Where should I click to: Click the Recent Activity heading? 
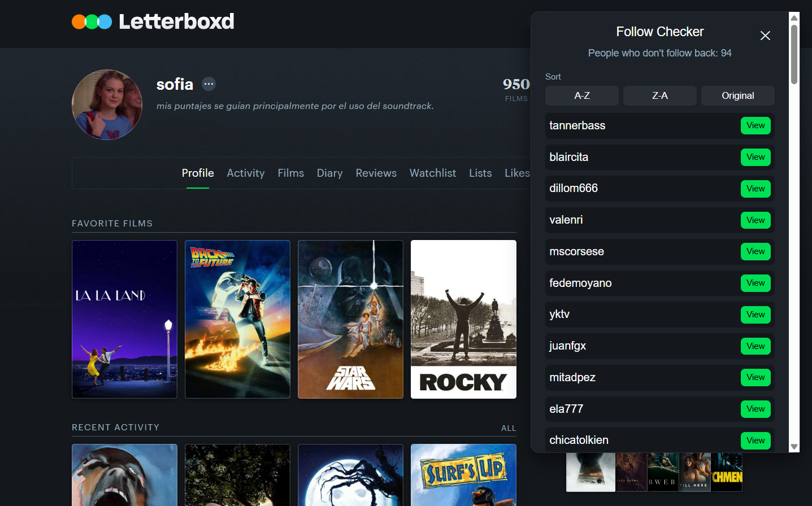coord(116,428)
